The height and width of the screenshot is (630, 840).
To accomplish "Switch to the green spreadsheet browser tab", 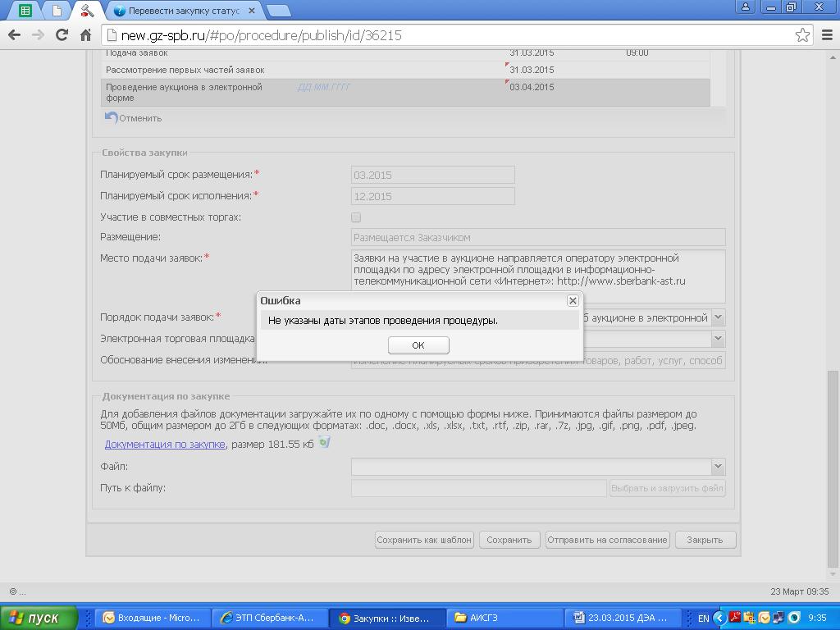I will click(25, 10).
